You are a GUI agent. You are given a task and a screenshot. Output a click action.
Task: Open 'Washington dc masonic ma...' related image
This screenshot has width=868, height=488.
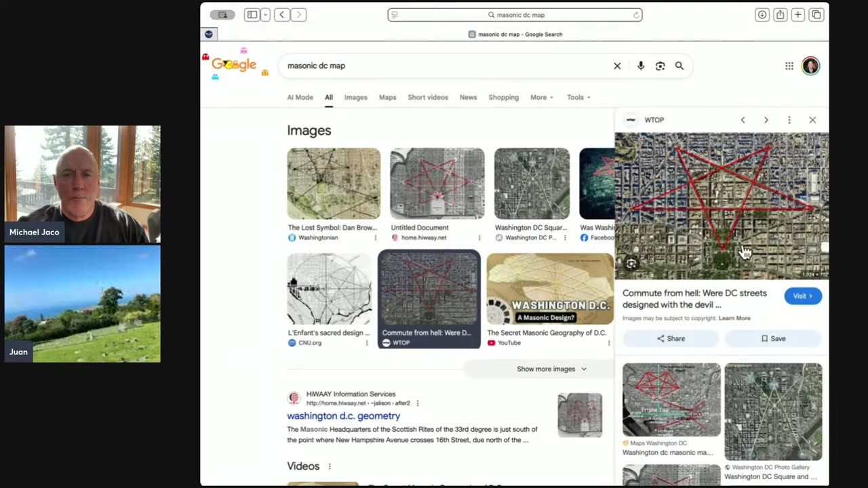671,400
